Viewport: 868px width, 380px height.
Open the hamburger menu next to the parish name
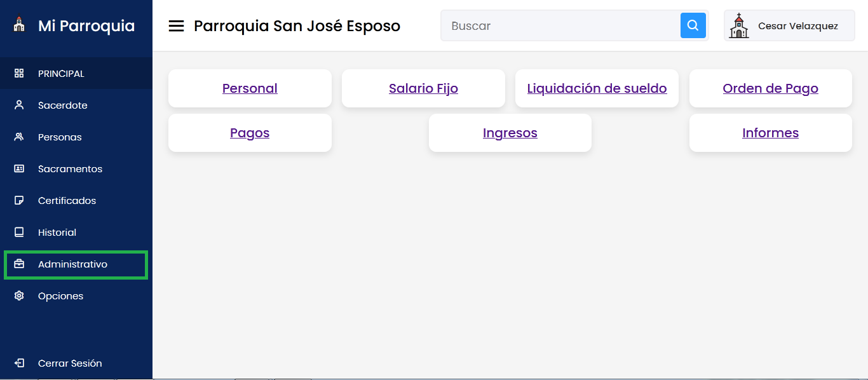(176, 25)
